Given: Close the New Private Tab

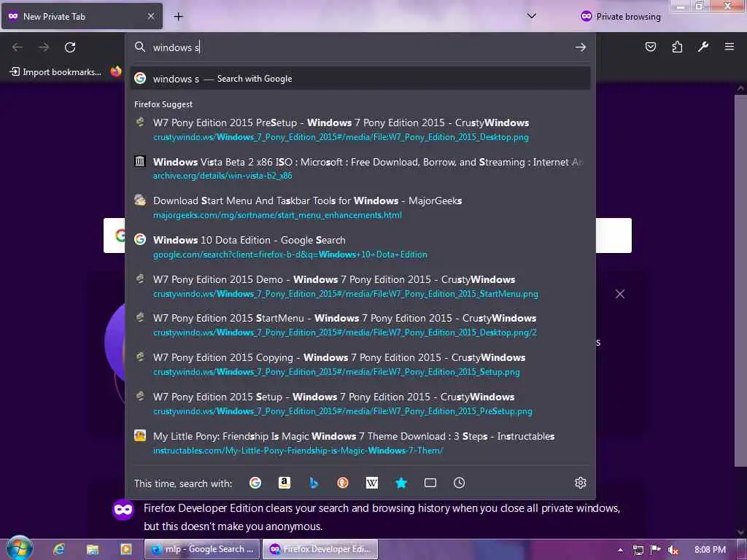Looking at the screenshot, I should pos(151,16).
